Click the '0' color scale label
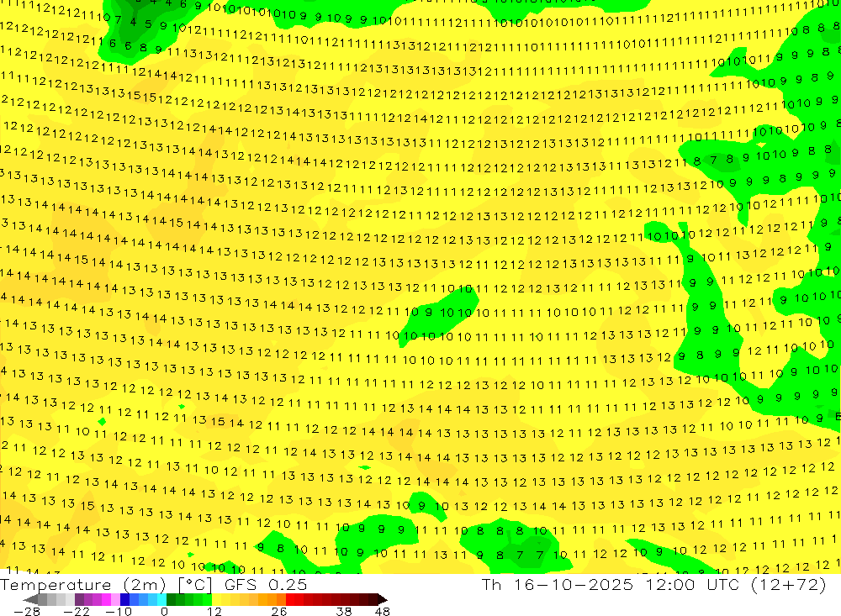 165,611
